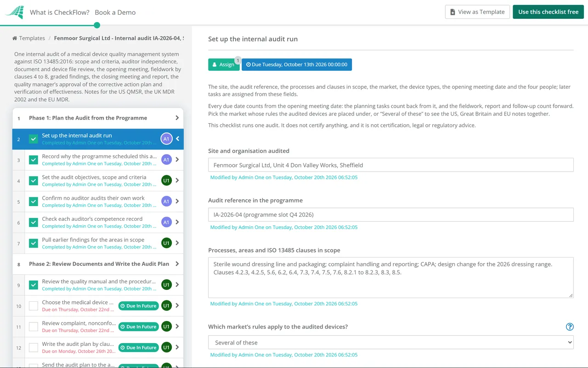Expand Phase 2: Review Documents chevron
This screenshot has width=588, height=368.
(x=177, y=264)
